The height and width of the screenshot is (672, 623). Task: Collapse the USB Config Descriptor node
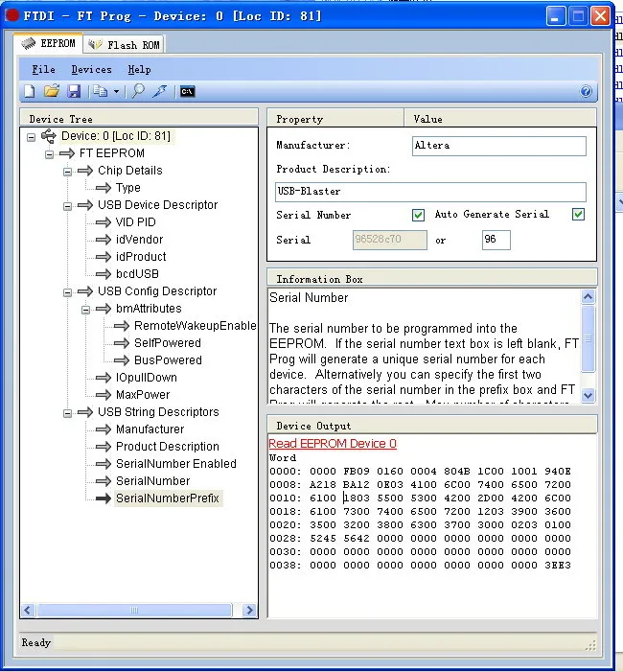[x=67, y=292]
